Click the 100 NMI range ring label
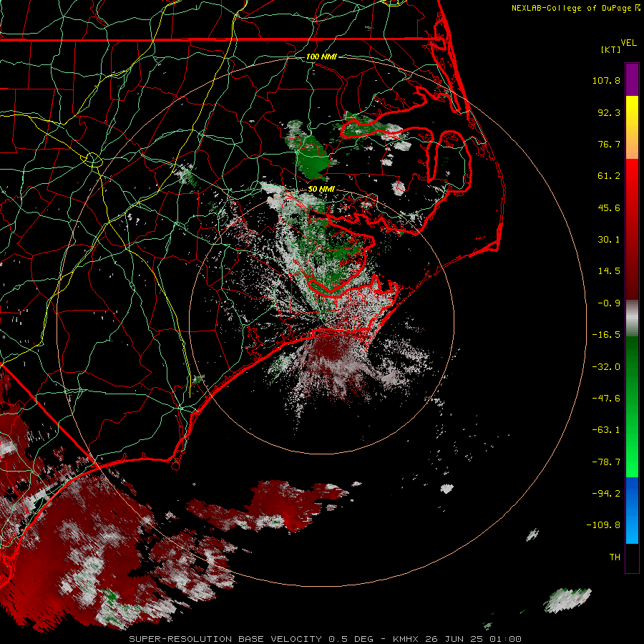The width and height of the screenshot is (644, 644). (x=321, y=57)
